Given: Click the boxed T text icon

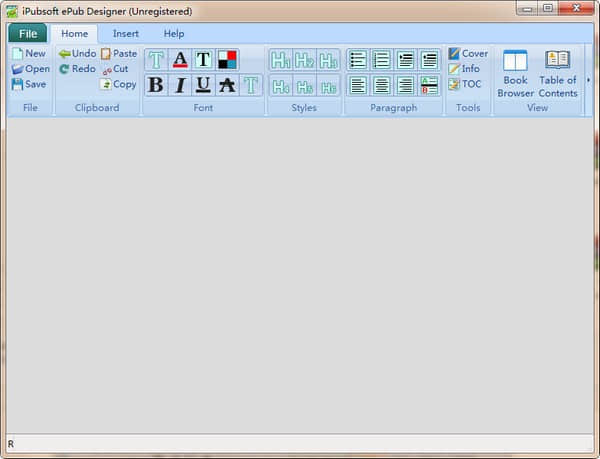Looking at the screenshot, I should pos(204,60).
